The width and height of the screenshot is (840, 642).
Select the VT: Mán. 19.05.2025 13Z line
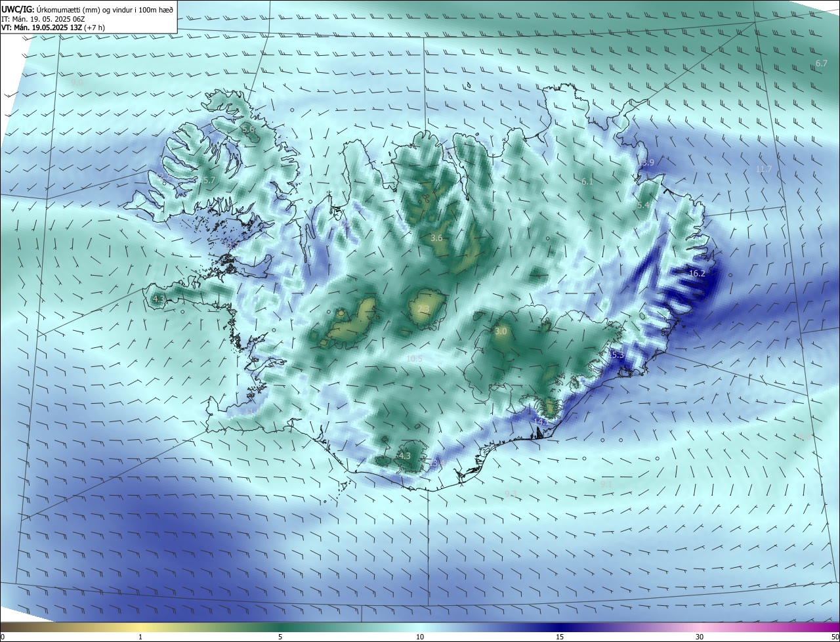pyautogui.click(x=53, y=28)
